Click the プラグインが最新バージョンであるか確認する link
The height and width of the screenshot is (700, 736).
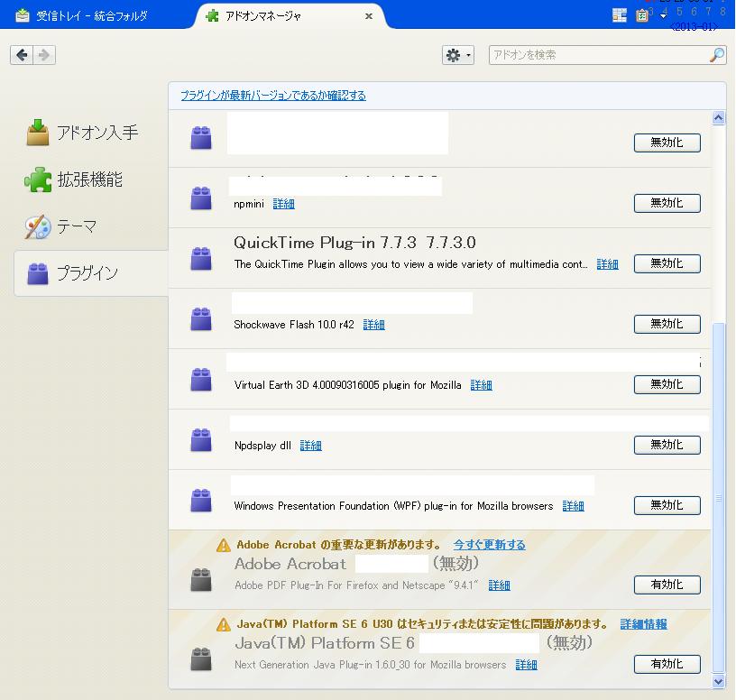273,96
